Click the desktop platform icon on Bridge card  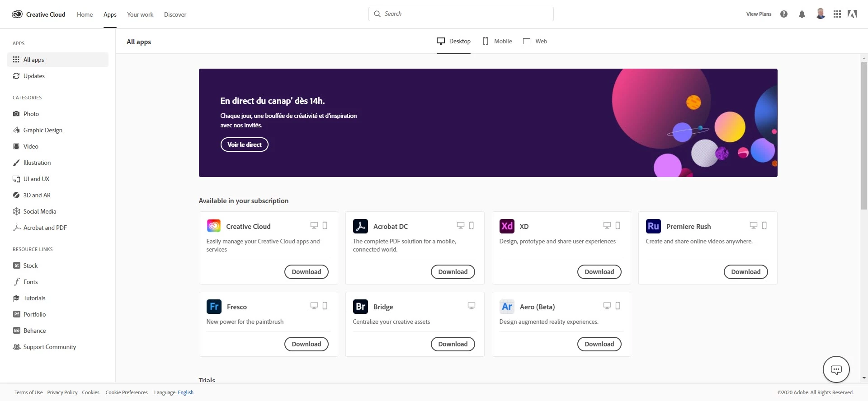472,306
